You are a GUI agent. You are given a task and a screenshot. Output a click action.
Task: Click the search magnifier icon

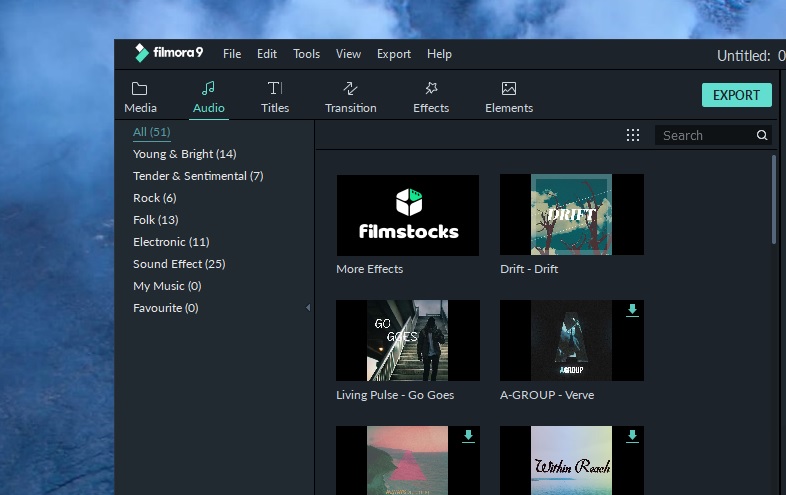[x=762, y=135]
